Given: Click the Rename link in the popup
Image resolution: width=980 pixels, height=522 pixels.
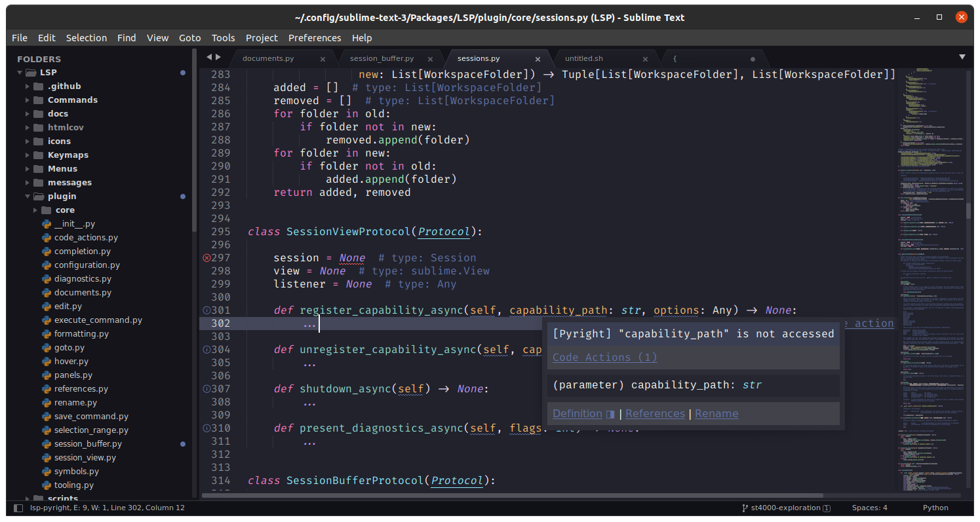Looking at the screenshot, I should click(716, 413).
